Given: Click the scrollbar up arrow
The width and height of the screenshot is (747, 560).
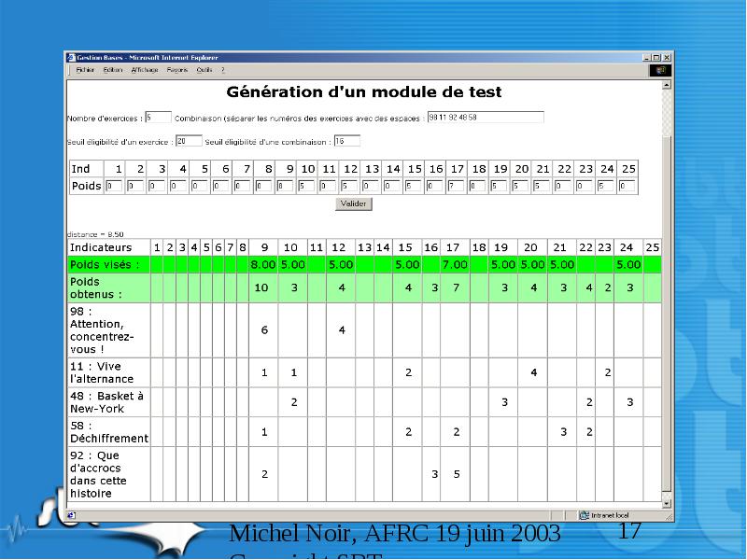Looking at the screenshot, I should 667,85.
